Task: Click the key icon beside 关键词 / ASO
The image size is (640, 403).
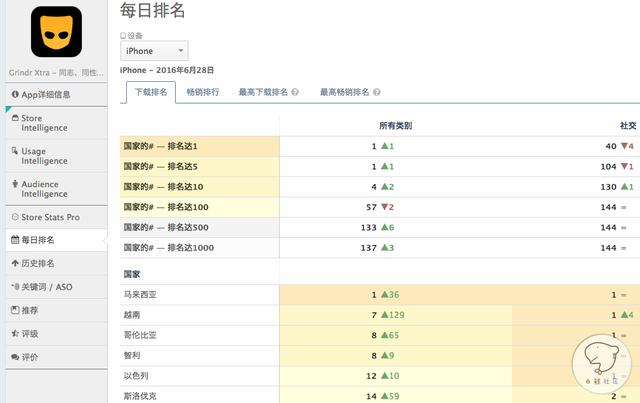Action: pyautogui.click(x=15, y=287)
